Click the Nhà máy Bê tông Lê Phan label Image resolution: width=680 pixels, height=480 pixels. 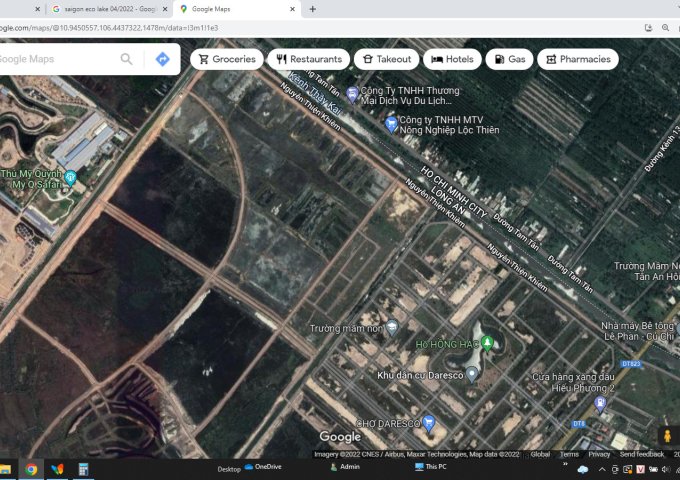point(639,331)
